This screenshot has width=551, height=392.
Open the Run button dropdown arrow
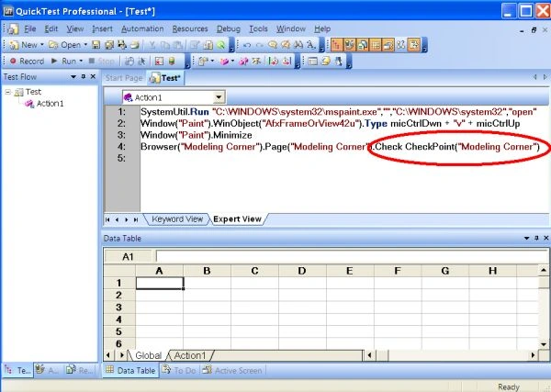(81, 62)
